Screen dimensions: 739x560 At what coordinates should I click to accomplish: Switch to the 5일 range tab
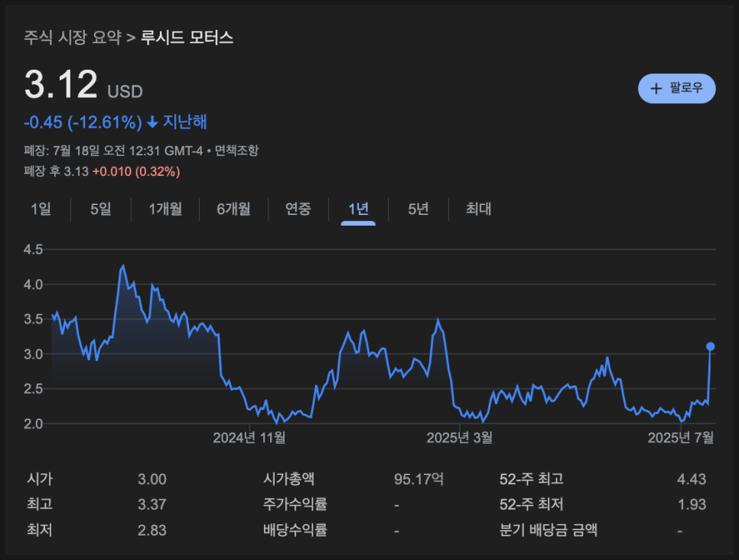101,208
